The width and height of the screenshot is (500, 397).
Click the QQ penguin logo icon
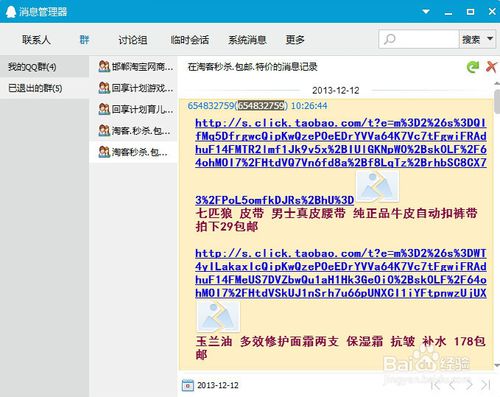(x=11, y=12)
